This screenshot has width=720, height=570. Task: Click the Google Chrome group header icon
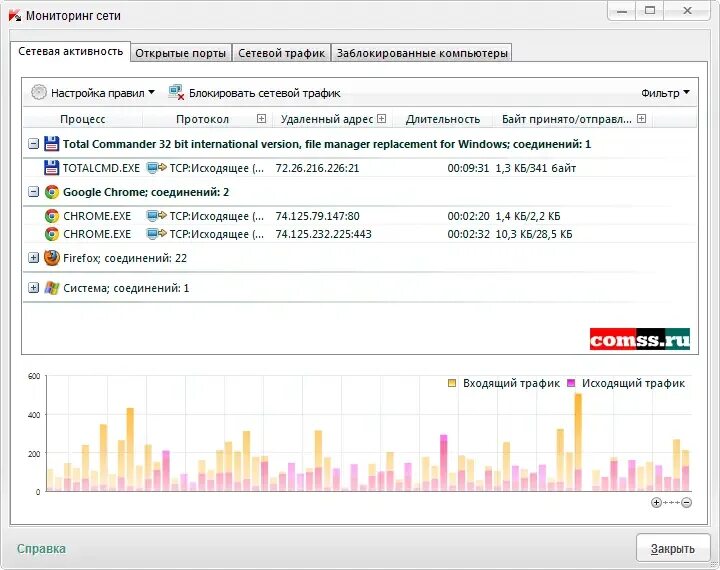click(x=52, y=192)
